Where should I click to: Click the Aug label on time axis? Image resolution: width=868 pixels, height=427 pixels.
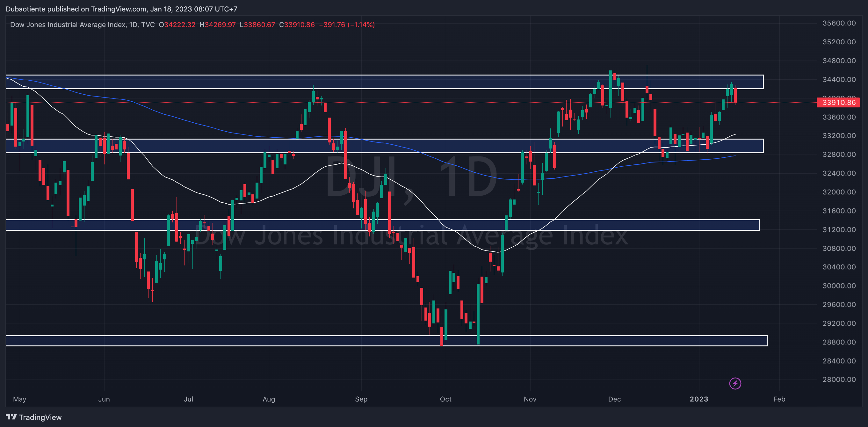pos(269,399)
